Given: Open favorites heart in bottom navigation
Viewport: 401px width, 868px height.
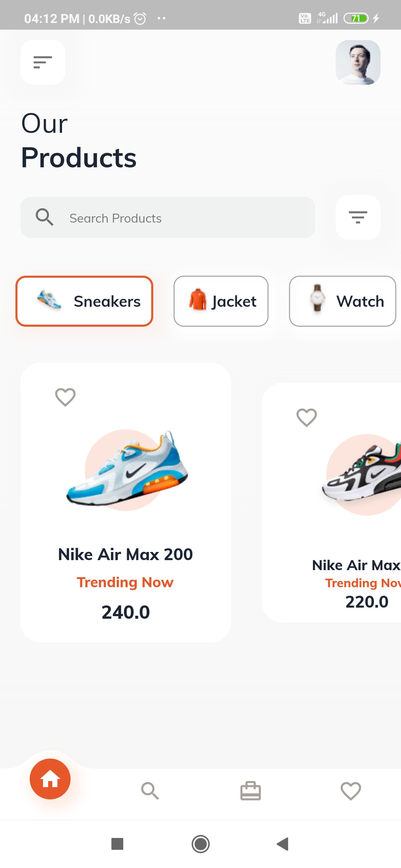Looking at the screenshot, I should tap(351, 791).
